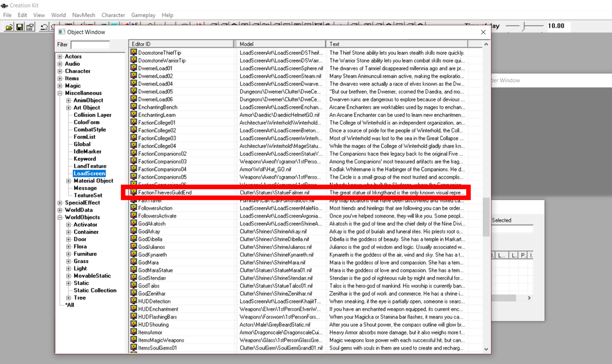Open the World menu
This screenshot has width=612, height=364.
(58, 15)
